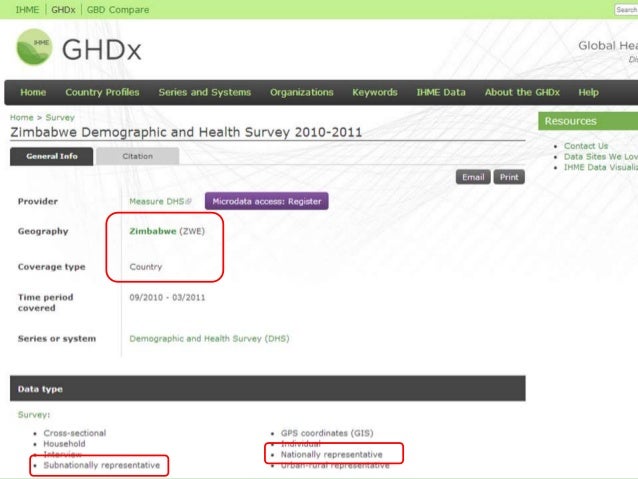
Task: Go to Home in the navigation bar
Action: (33, 92)
